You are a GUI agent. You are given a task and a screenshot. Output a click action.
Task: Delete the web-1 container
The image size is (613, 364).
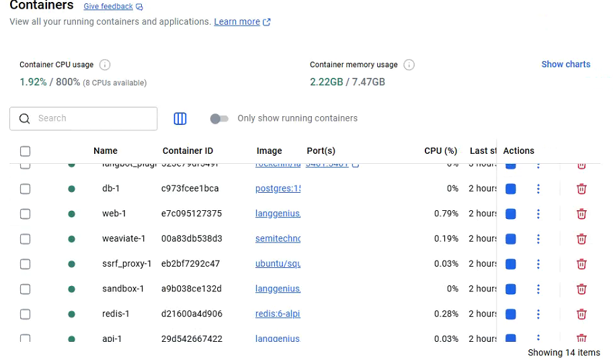tap(581, 214)
